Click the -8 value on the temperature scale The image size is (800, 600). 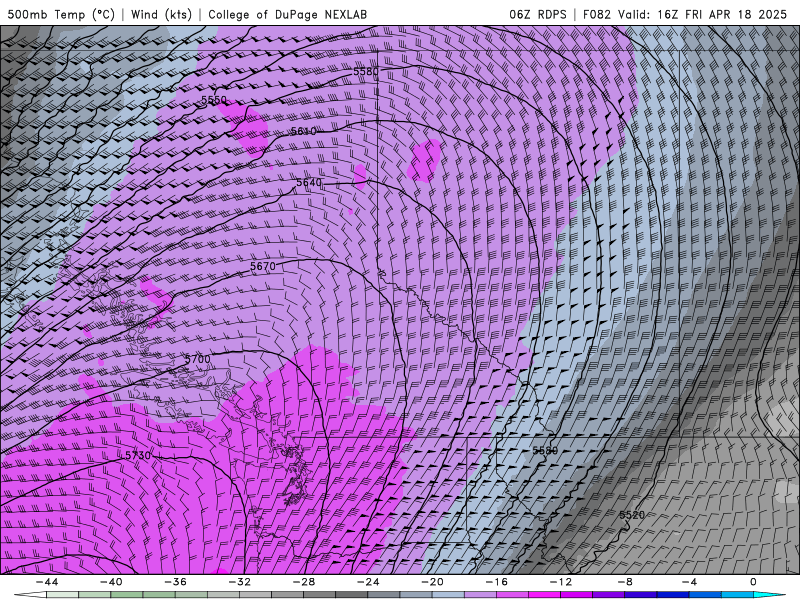[x=625, y=582]
